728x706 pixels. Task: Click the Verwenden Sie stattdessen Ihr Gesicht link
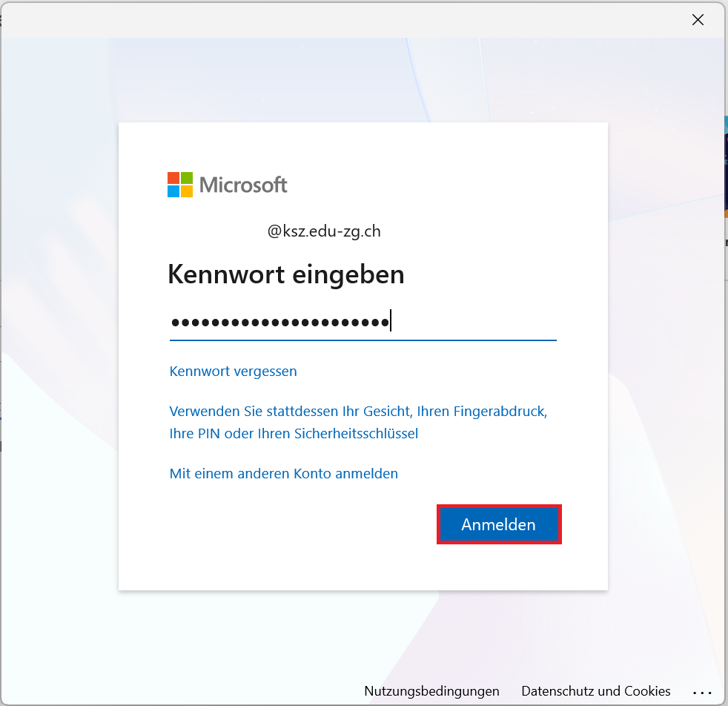click(358, 411)
